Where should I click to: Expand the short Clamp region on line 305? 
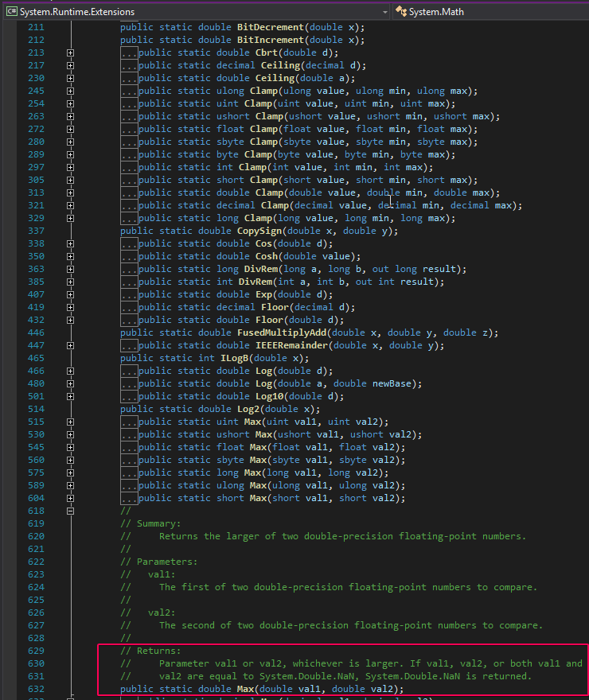[70, 180]
